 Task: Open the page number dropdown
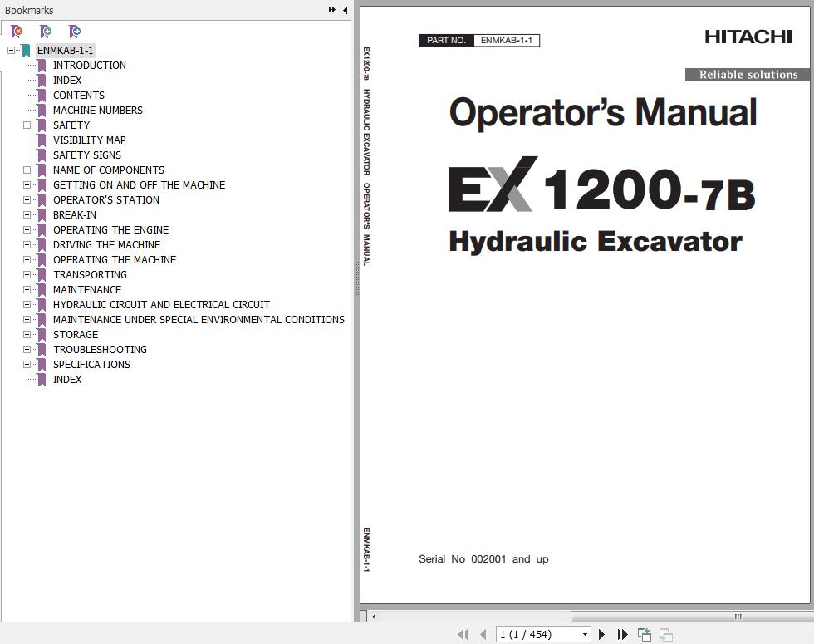click(x=585, y=634)
